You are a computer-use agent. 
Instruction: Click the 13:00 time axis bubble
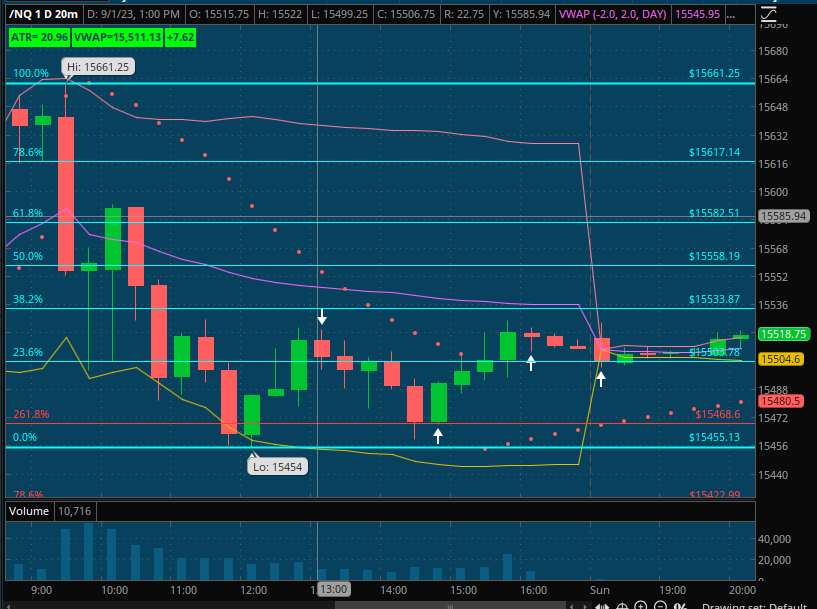point(333,589)
